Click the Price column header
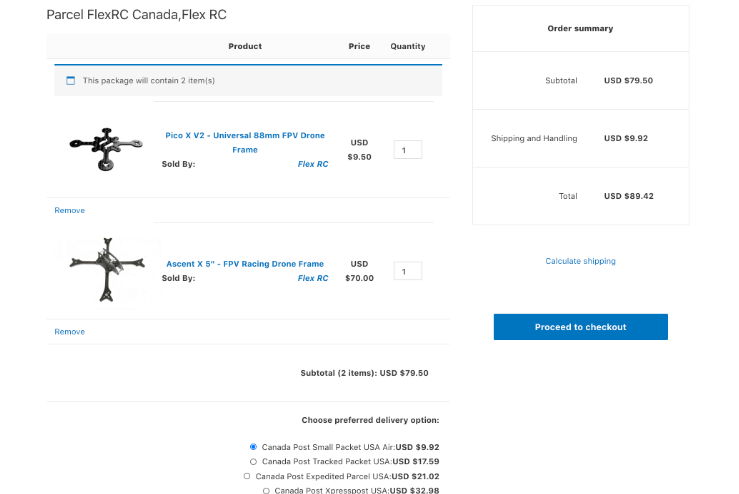Screen dimensions: 739x494 (359, 46)
